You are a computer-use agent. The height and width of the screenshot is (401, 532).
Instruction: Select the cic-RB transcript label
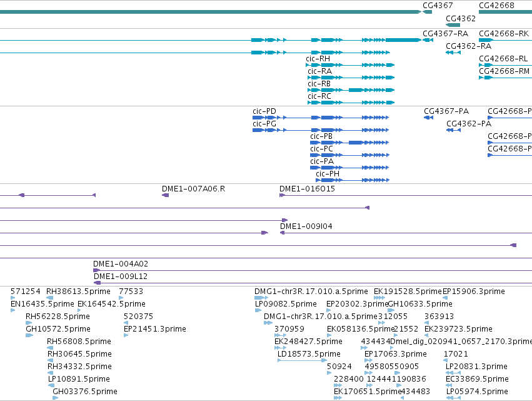click(319, 84)
